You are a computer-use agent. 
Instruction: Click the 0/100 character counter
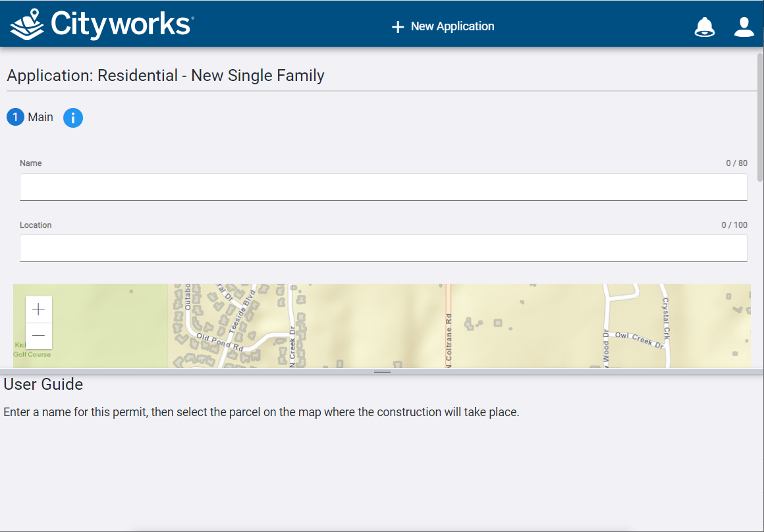coord(735,225)
